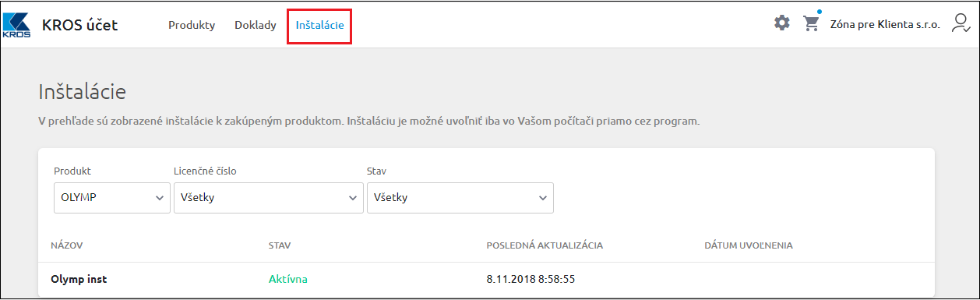Image resolution: width=980 pixels, height=300 pixels.
Task: Open the Licenčné číslo dropdown
Action: point(268,198)
